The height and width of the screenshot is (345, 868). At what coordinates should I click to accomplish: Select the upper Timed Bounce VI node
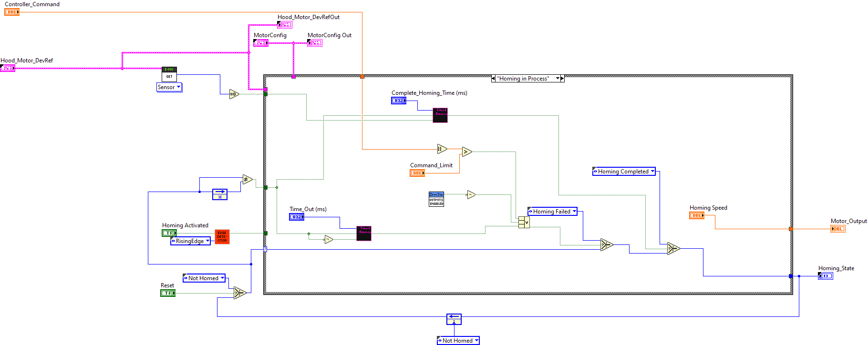click(440, 115)
